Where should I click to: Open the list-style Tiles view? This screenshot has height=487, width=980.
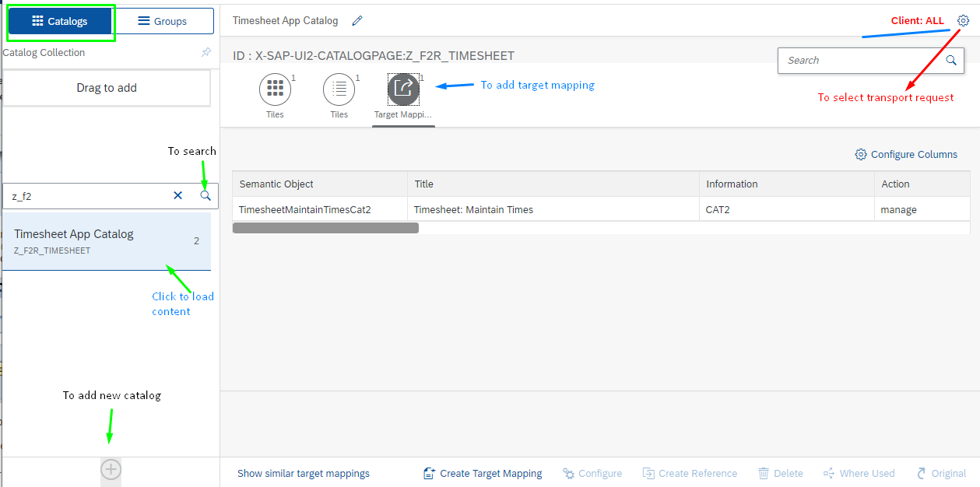339,89
